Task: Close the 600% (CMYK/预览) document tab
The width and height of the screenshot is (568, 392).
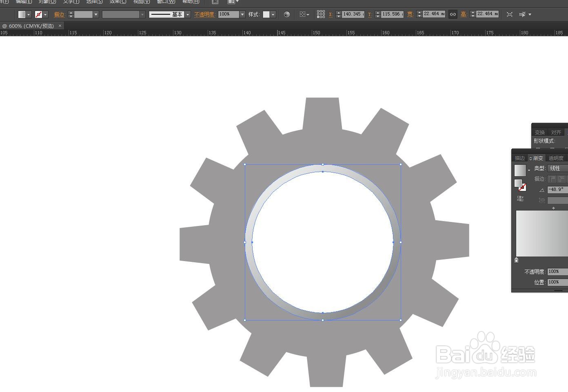Action: (60, 26)
